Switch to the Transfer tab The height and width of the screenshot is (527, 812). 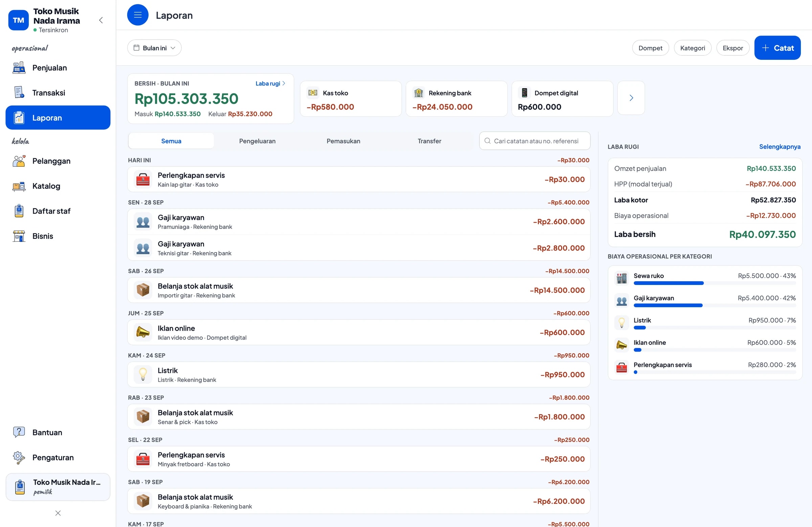tap(429, 141)
